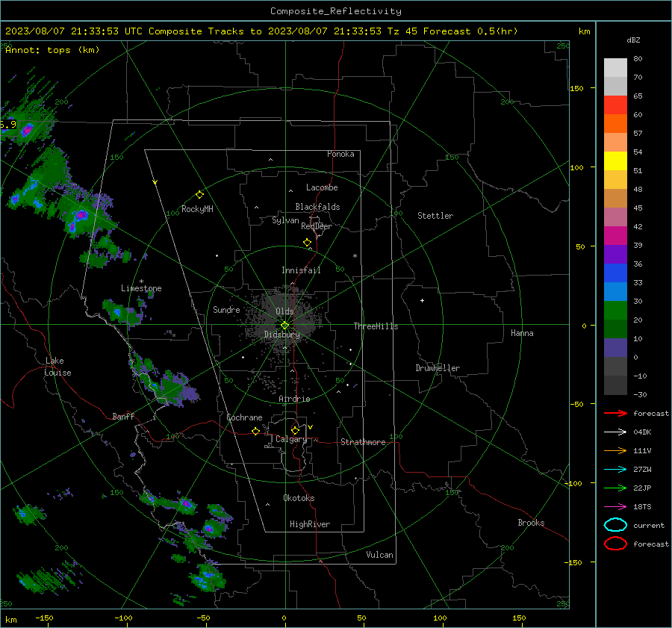The width and height of the screenshot is (672, 628).
Task: Click the white 04DK arrow legend icon
Action: (615, 432)
